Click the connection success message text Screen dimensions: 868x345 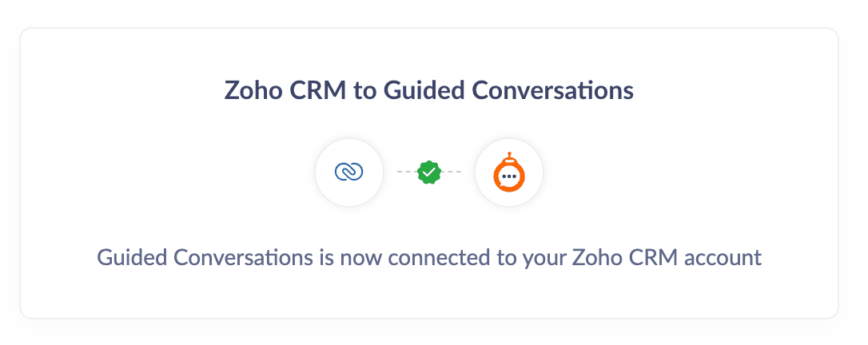coord(429,258)
